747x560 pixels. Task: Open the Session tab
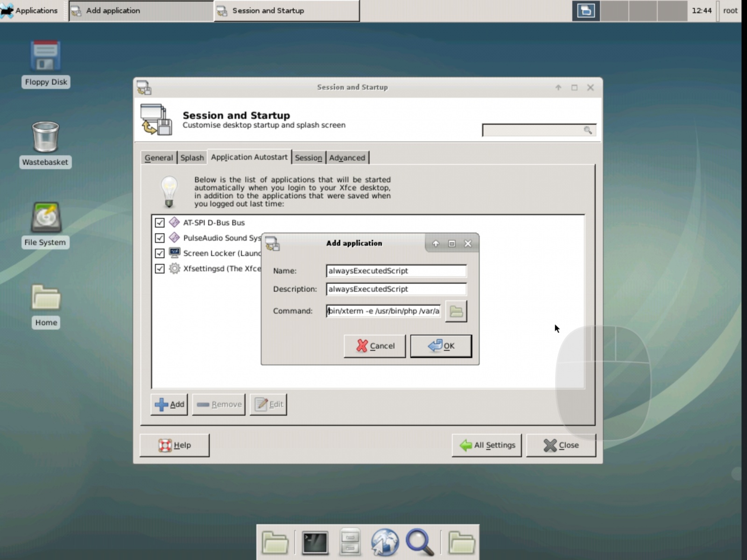tap(308, 158)
